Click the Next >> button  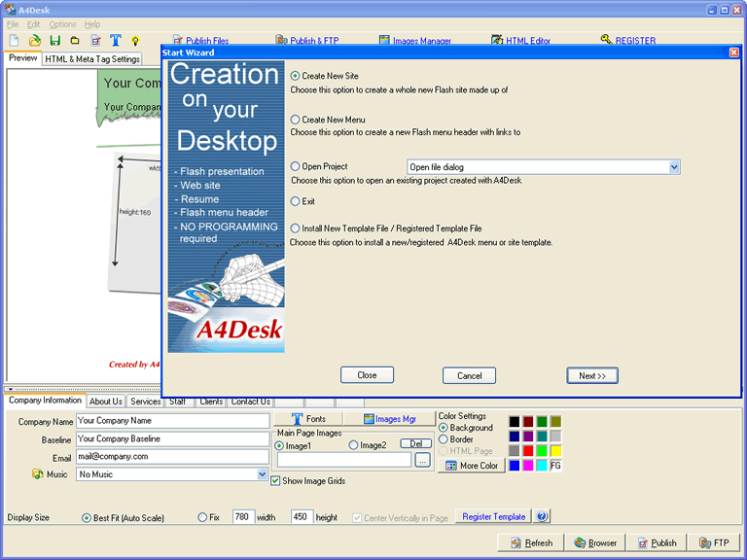click(x=592, y=375)
